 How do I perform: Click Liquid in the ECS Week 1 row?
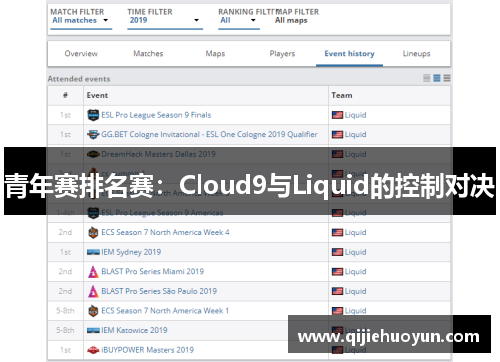(356, 311)
